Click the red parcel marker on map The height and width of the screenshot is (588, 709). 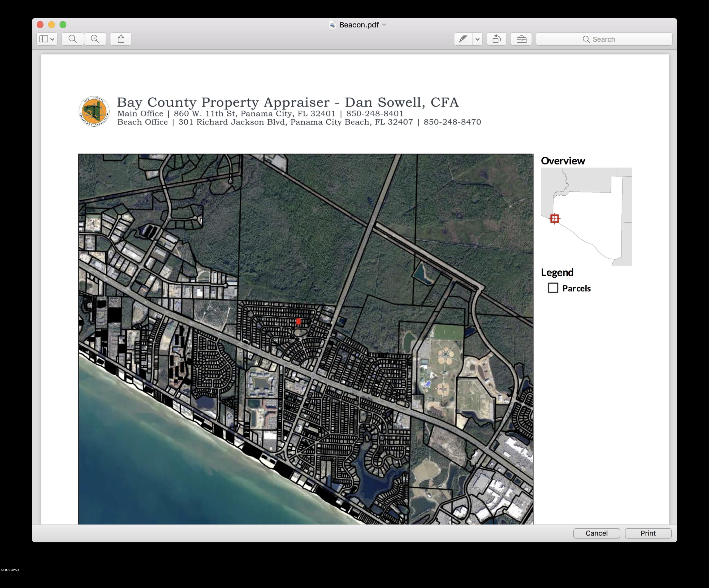click(x=298, y=321)
